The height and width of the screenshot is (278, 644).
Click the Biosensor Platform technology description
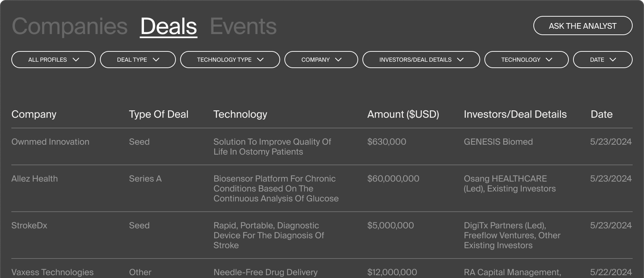276,188
